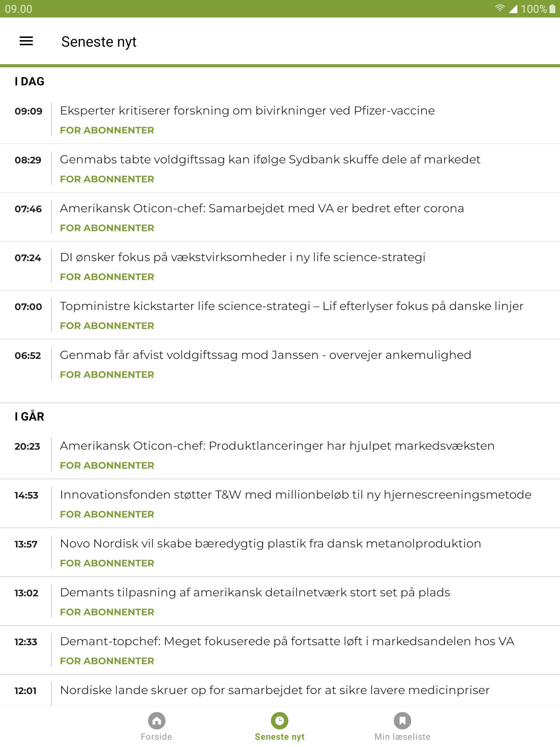560x747 pixels.
Task: Read Amerikansk Oticon-chef VA samarbejdet article
Action: [280, 217]
